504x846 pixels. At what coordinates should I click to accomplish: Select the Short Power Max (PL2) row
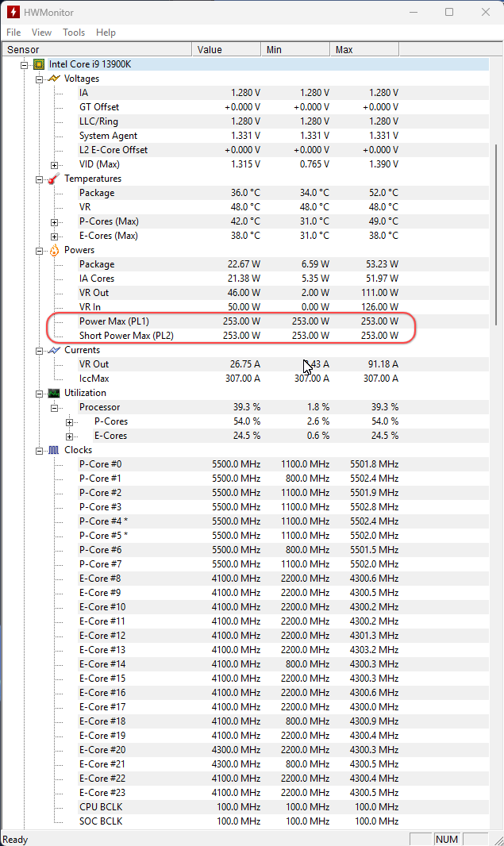tap(283, 336)
